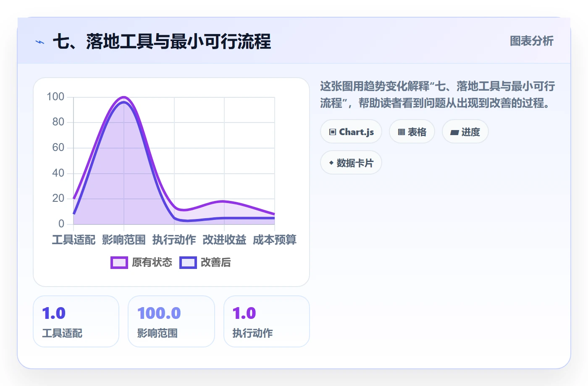Open the 执行动作 stat card label
588x386 pixels.
[x=253, y=333]
